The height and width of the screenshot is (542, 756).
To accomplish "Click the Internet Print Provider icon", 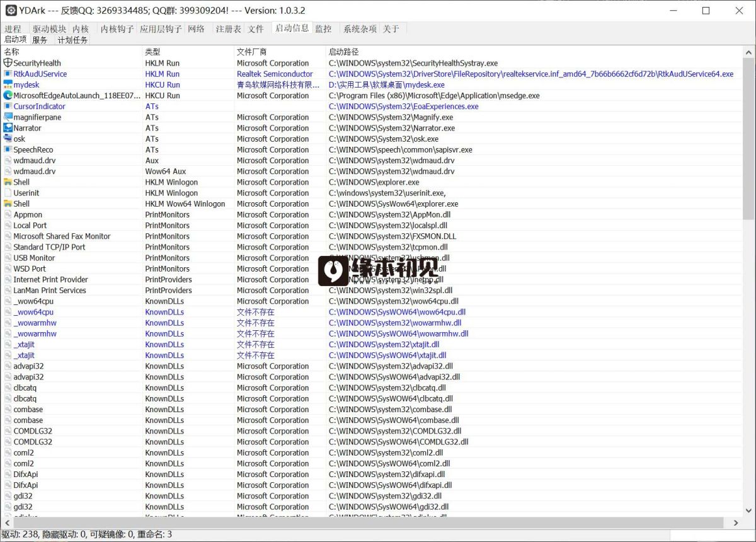I will tap(8, 279).
